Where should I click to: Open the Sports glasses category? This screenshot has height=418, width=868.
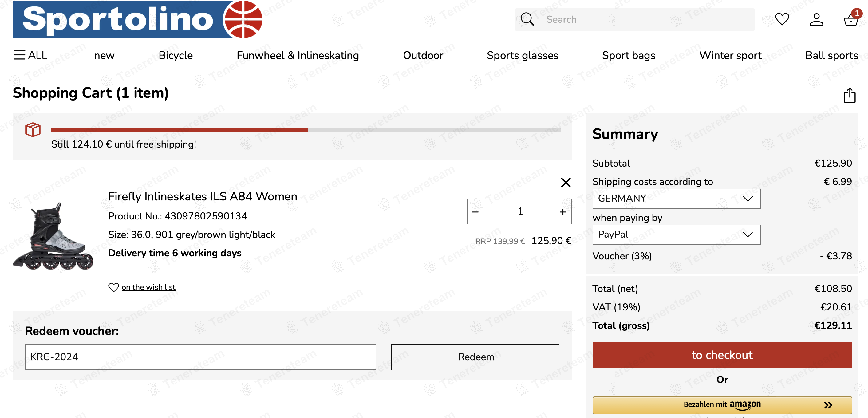click(522, 55)
